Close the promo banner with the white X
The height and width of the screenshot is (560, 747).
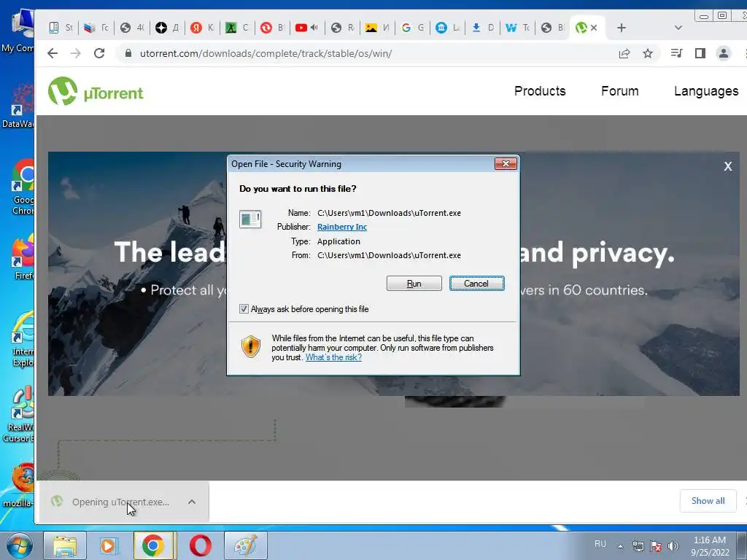point(728,166)
